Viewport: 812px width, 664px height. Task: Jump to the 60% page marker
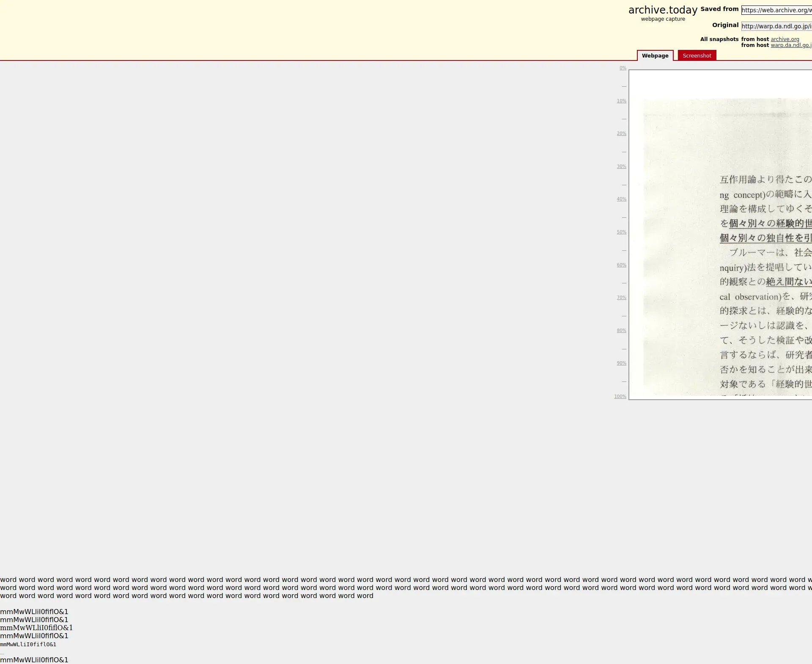(621, 265)
